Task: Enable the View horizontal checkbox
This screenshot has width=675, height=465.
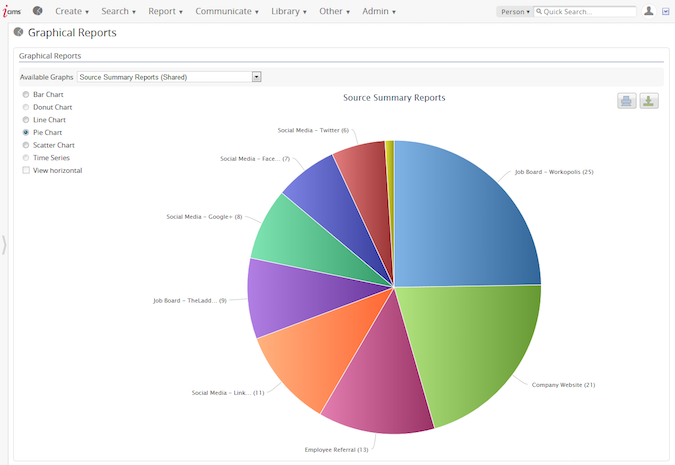Action: pos(26,170)
